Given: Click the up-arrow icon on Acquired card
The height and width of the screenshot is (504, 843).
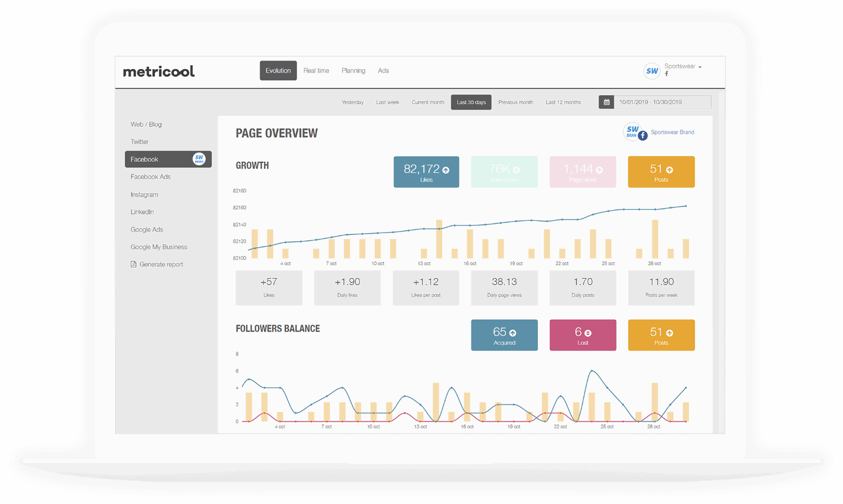Looking at the screenshot, I should [513, 333].
